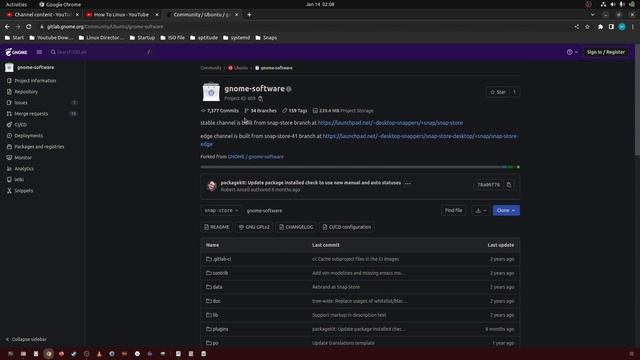This screenshot has height=360, width=640.
Task: Open the Chrome side panel icon
Action: click(611, 27)
